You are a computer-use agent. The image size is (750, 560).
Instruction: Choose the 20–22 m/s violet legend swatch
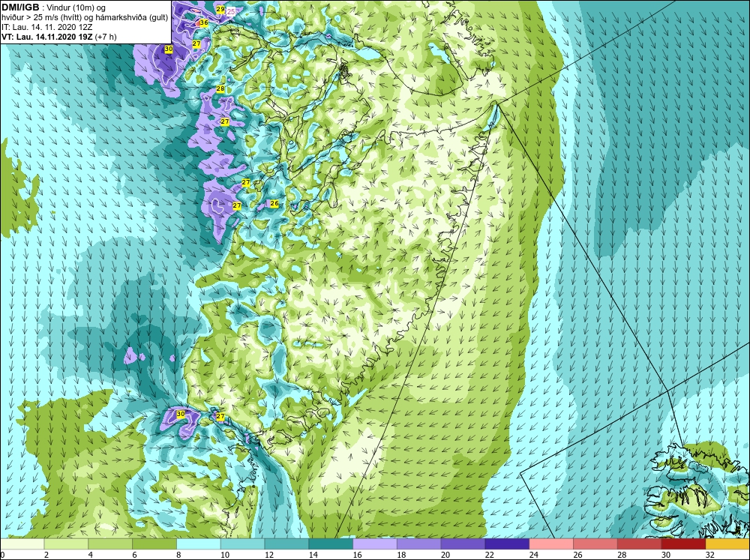tap(463, 544)
